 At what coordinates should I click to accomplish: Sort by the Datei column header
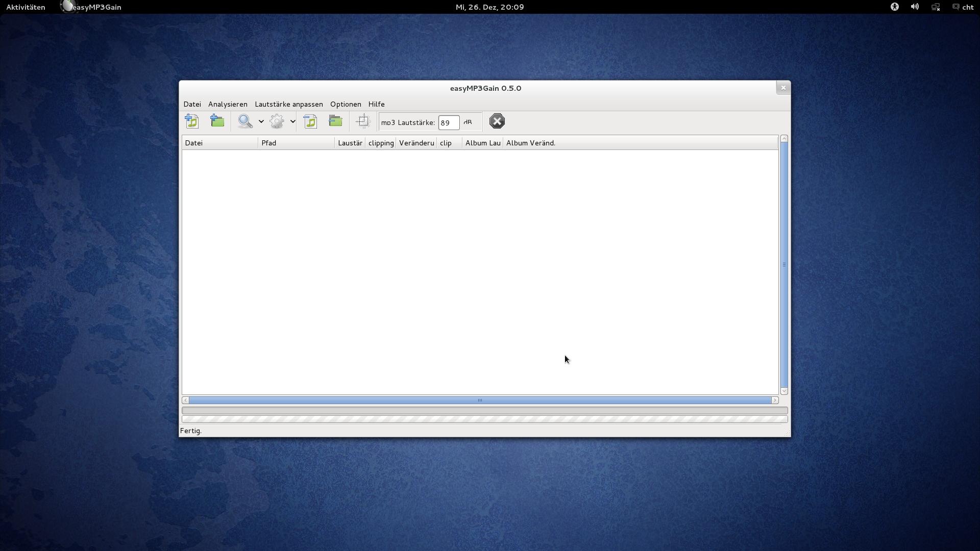[220, 143]
